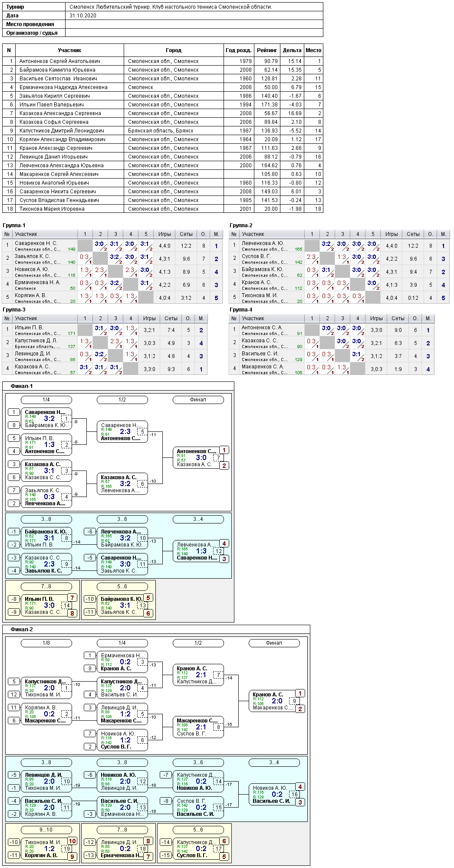Click the Группа-3 heading

tap(14, 310)
